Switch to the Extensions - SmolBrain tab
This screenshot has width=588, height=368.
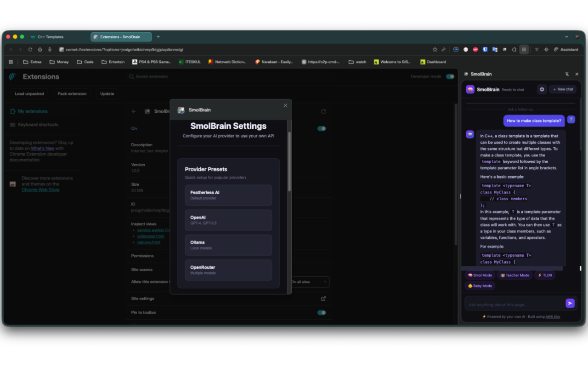click(121, 36)
